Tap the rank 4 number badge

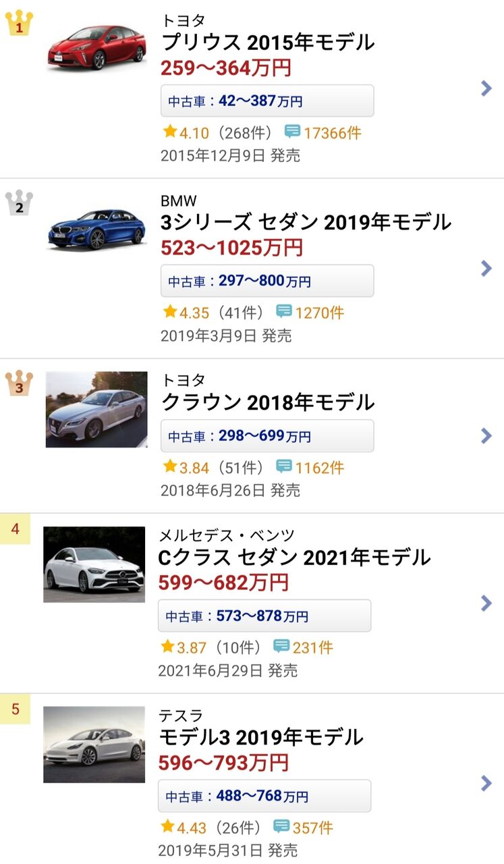point(16,529)
